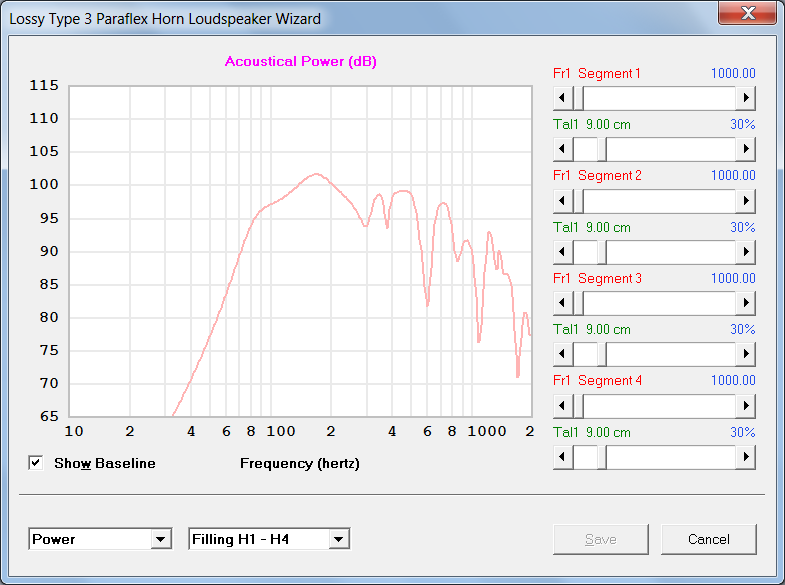Click the 1000.00 value for Segment 1
The height and width of the screenshot is (585, 785).
[x=733, y=74]
